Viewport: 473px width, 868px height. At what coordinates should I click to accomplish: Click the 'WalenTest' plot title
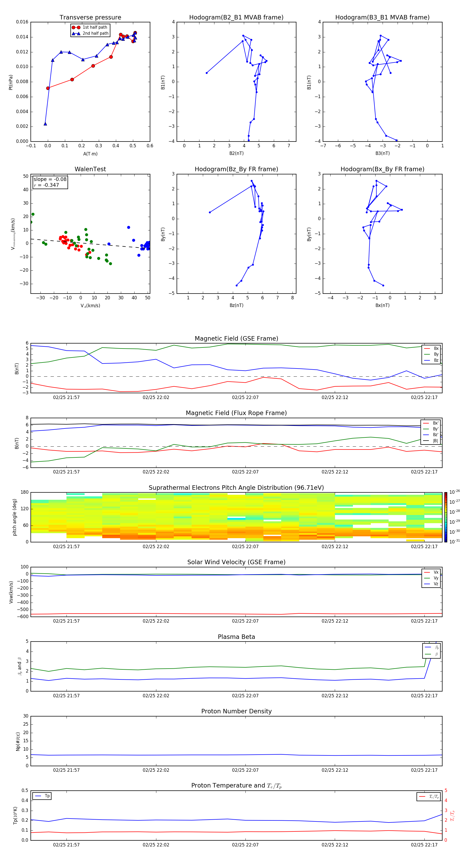pyautogui.click(x=90, y=169)
